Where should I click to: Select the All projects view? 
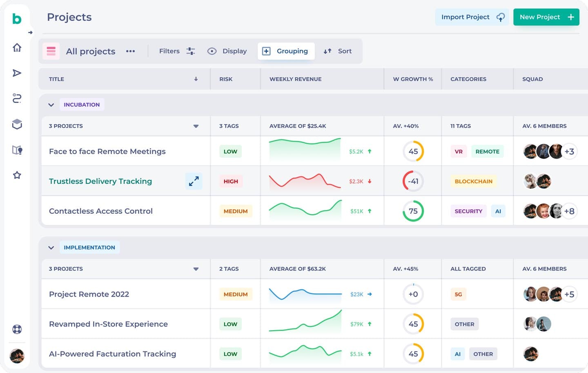pos(91,51)
